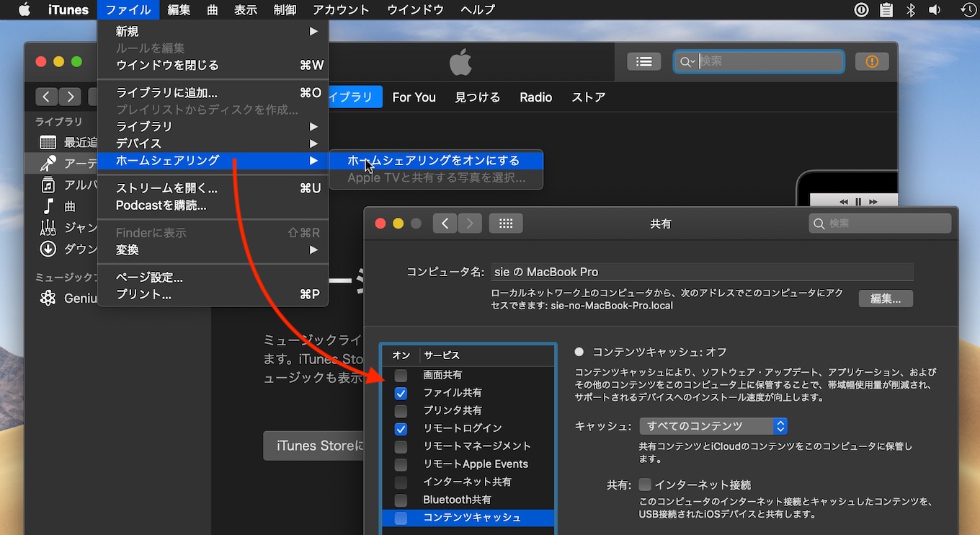Viewport: 980px width, 535px height.
Task: Enable the プリンタ共有 checkbox
Action: pos(401,411)
